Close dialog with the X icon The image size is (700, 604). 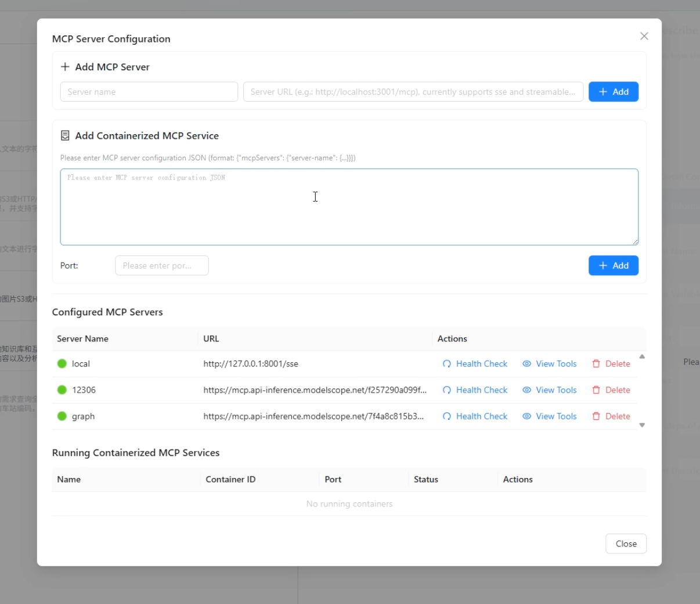pyautogui.click(x=644, y=36)
